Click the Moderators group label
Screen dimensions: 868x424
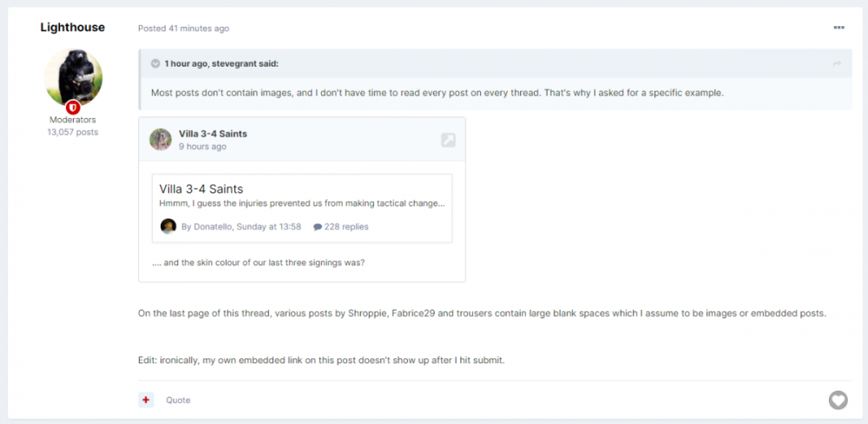(x=73, y=120)
